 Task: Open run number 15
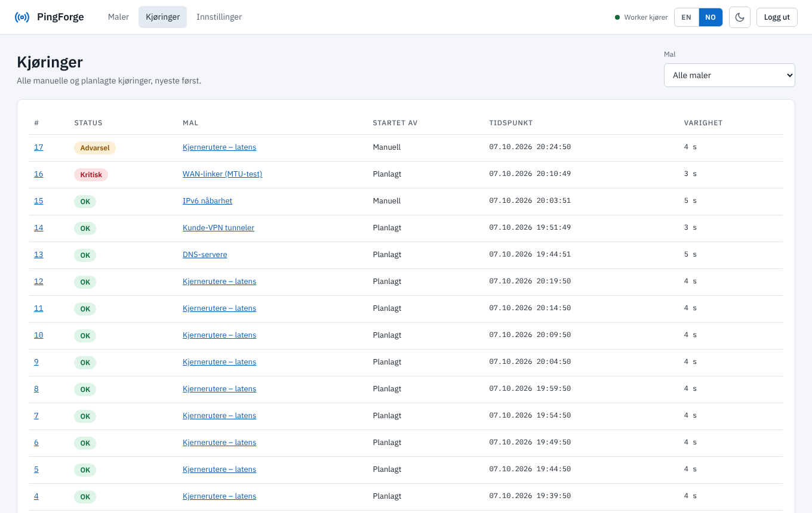coord(39,201)
